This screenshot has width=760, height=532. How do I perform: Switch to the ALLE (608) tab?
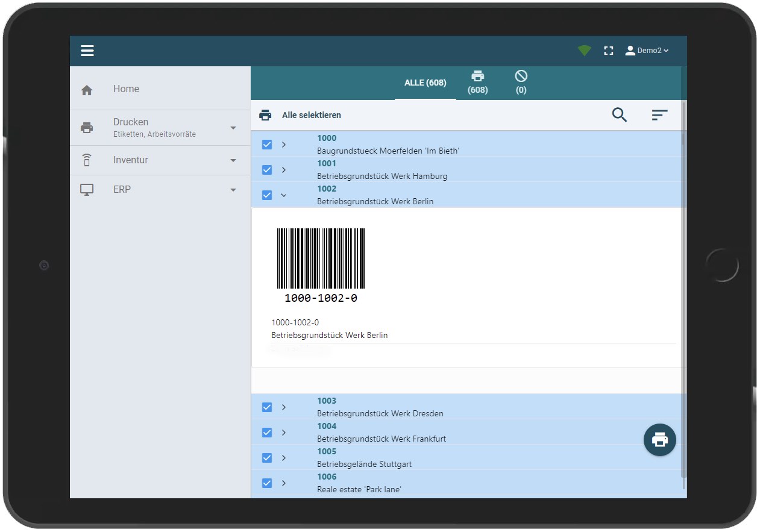[x=425, y=83]
